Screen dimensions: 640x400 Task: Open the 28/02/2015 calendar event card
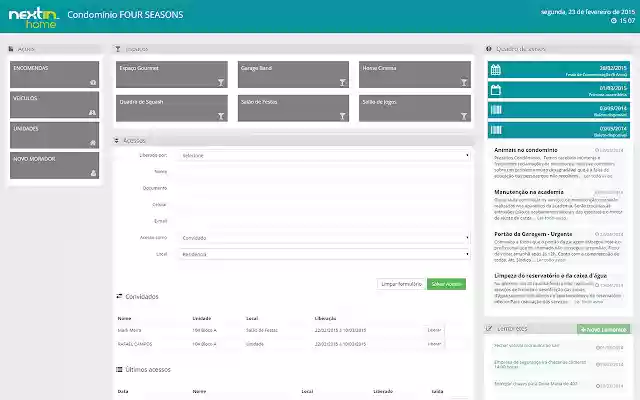(x=559, y=70)
